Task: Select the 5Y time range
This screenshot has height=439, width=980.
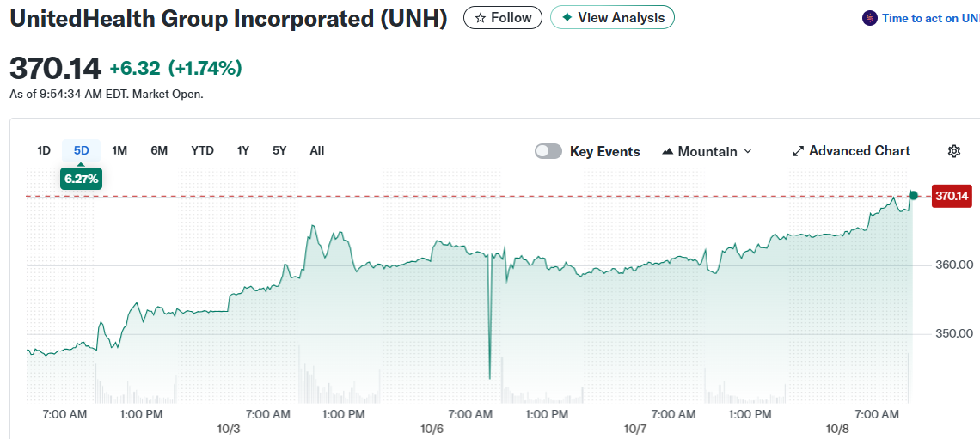Action: 279,150
